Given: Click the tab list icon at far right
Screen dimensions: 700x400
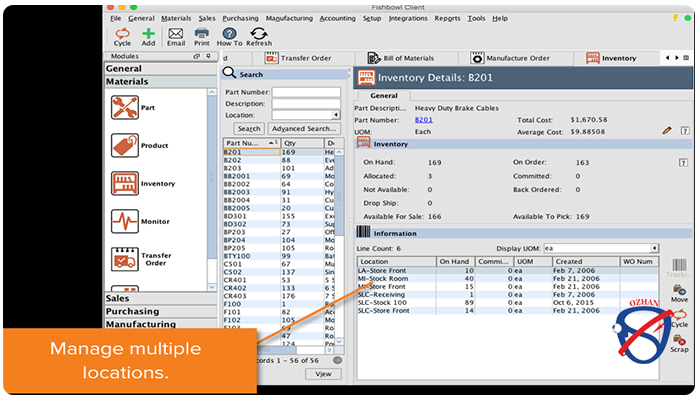Looking at the screenshot, I should click(x=687, y=58).
